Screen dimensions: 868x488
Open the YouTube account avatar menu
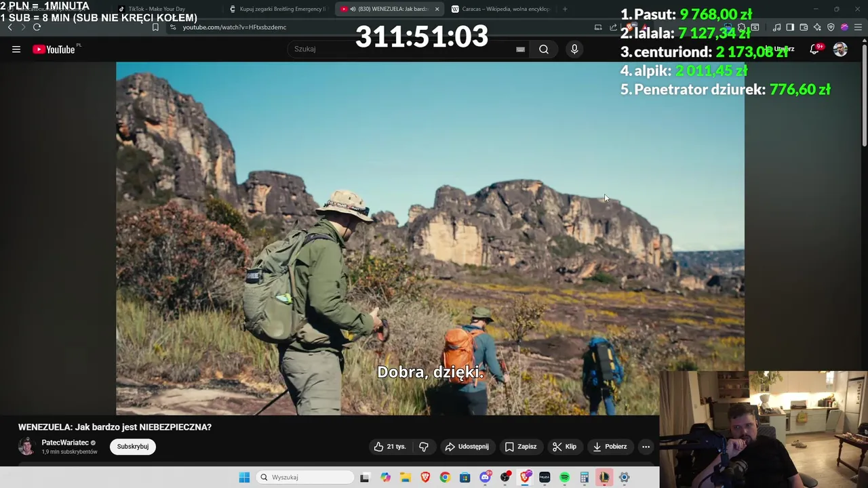(x=840, y=49)
